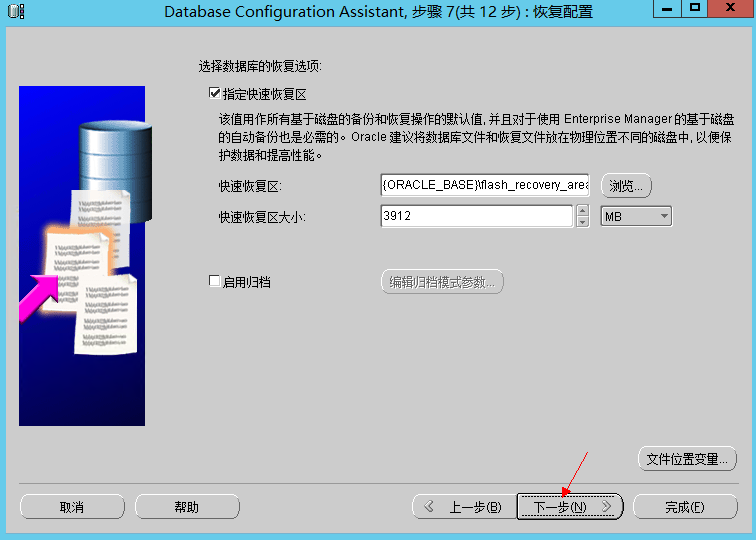Click the 完成(F) finish button

(x=685, y=507)
